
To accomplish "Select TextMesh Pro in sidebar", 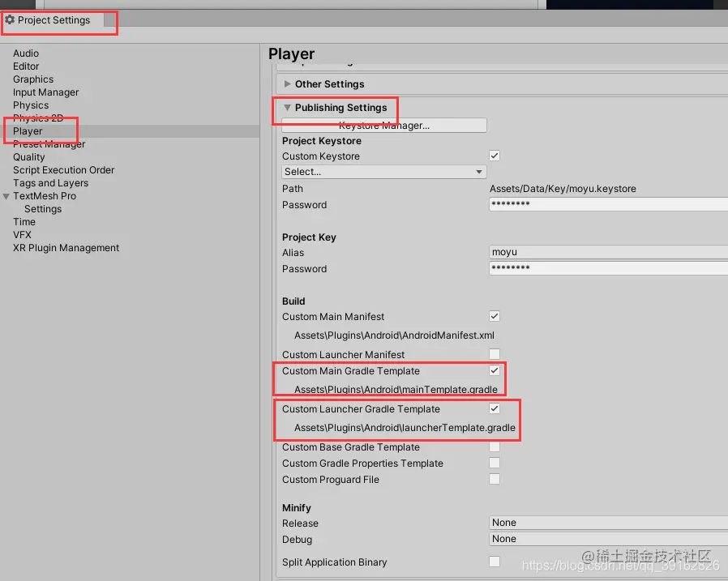I will (x=44, y=196).
